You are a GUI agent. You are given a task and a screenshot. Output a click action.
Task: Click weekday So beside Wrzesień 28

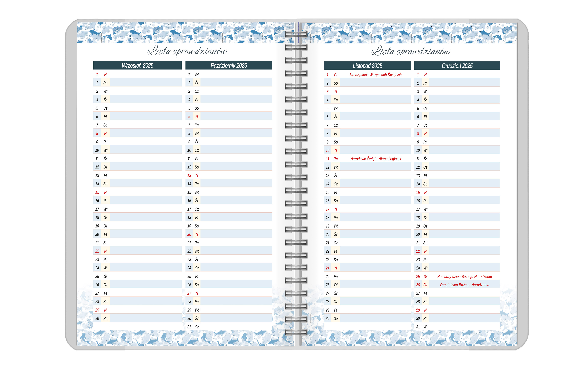pyautogui.click(x=105, y=302)
